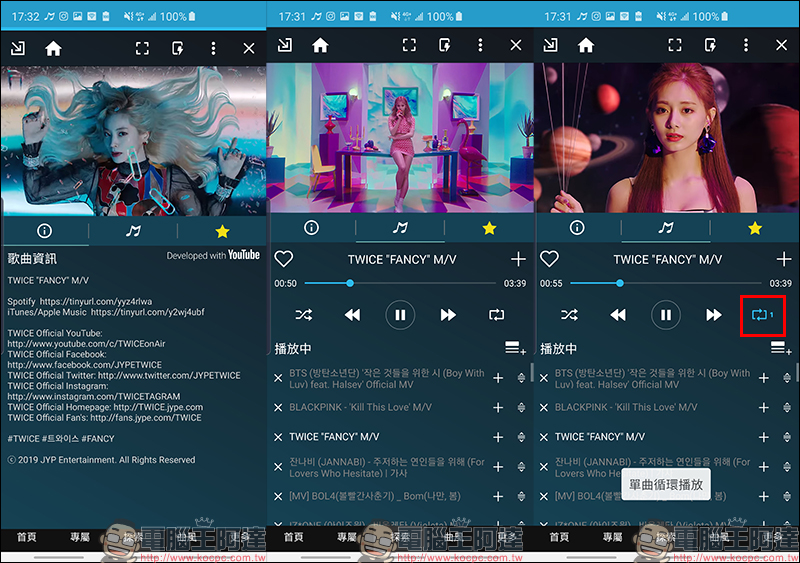Add queue to playlist icon, right screen

pos(781,349)
